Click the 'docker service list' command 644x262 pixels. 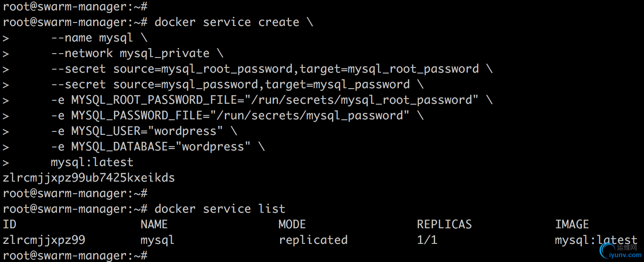(220, 209)
